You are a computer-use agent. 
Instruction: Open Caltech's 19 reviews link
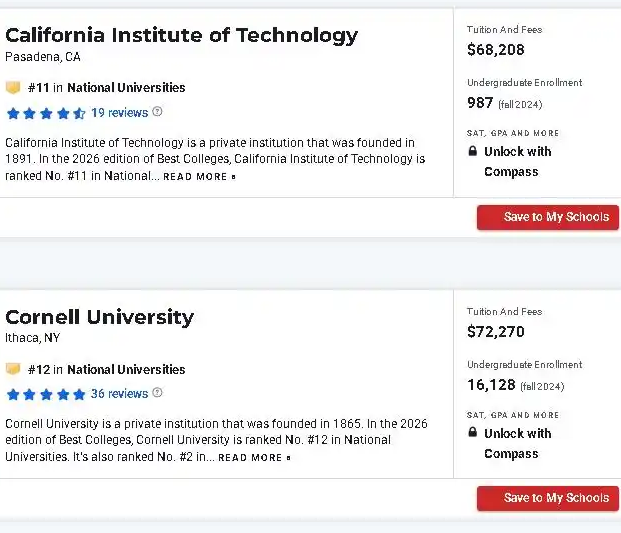(x=119, y=113)
